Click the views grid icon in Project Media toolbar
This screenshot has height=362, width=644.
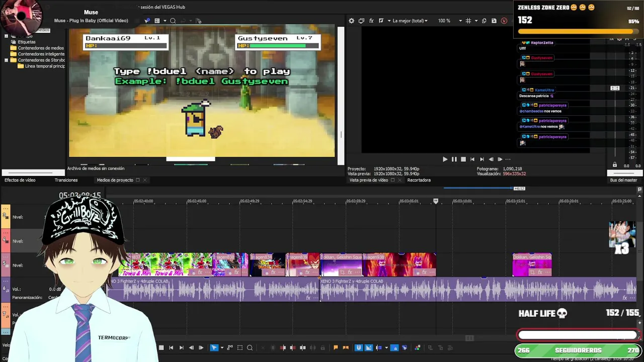(x=157, y=21)
